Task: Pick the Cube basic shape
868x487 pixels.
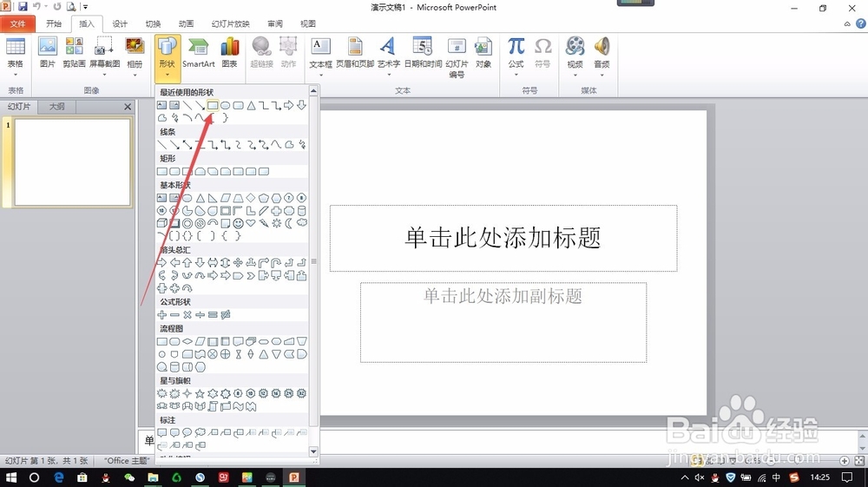Action: tap(161, 223)
